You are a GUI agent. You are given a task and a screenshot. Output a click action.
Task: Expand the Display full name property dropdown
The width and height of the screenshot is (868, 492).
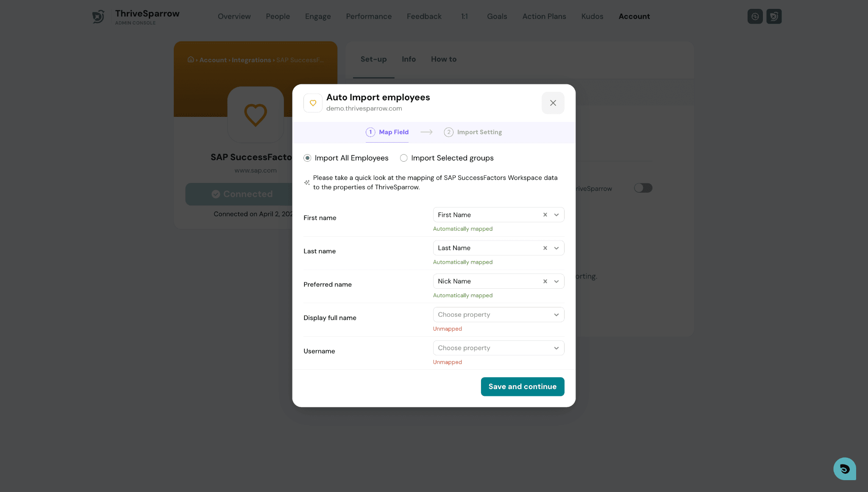498,315
